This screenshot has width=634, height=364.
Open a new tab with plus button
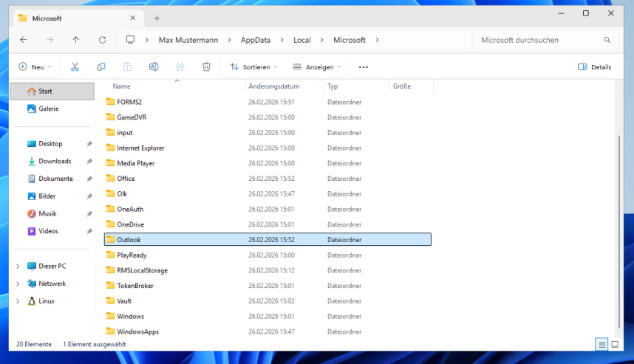(x=157, y=18)
